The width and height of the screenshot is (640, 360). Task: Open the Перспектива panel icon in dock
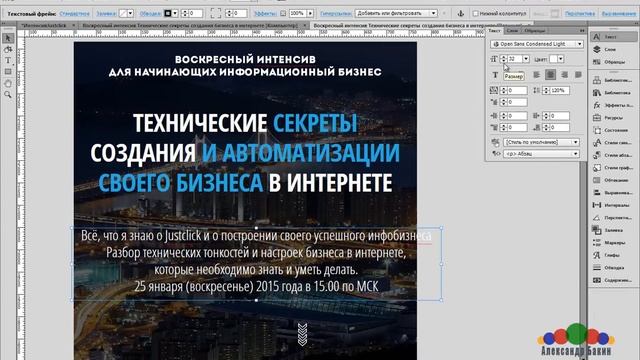point(597,218)
